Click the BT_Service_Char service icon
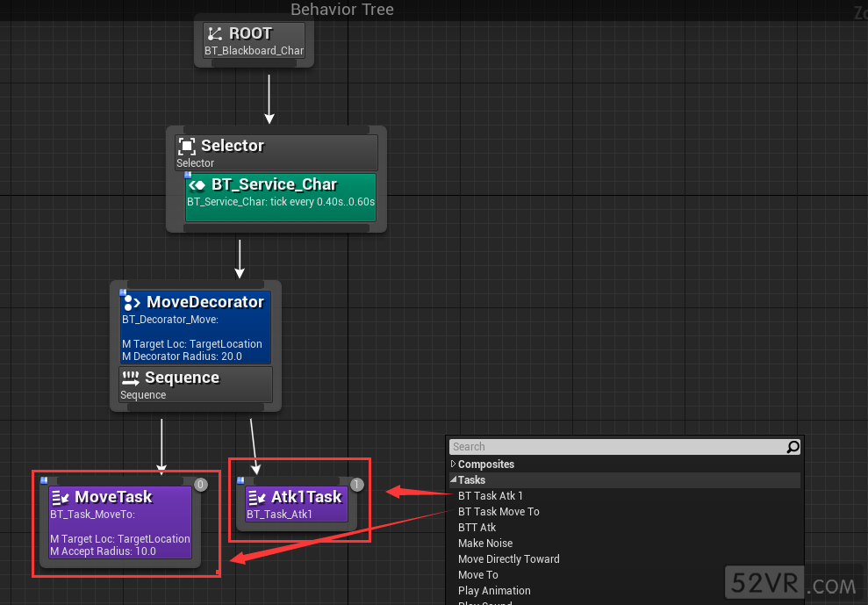The height and width of the screenshot is (605, 868). pyautogui.click(x=197, y=185)
